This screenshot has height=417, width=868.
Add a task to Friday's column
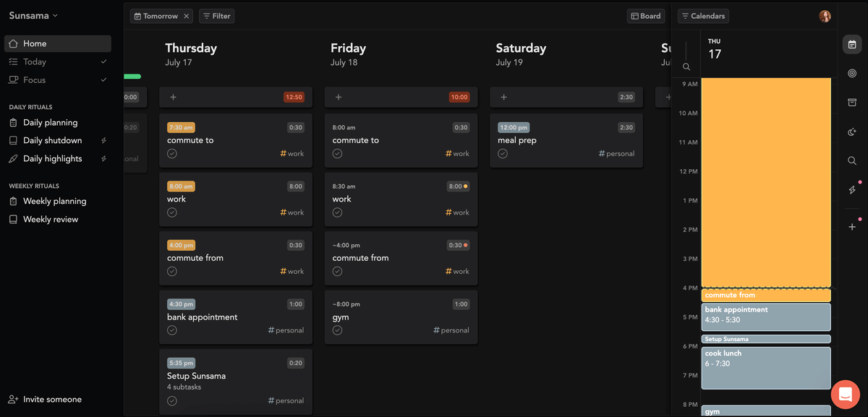(x=339, y=97)
